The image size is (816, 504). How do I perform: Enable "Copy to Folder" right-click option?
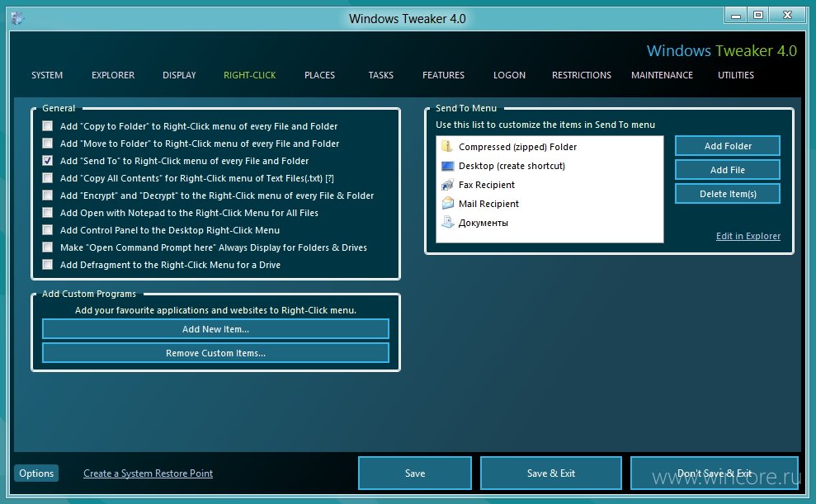coord(47,126)
